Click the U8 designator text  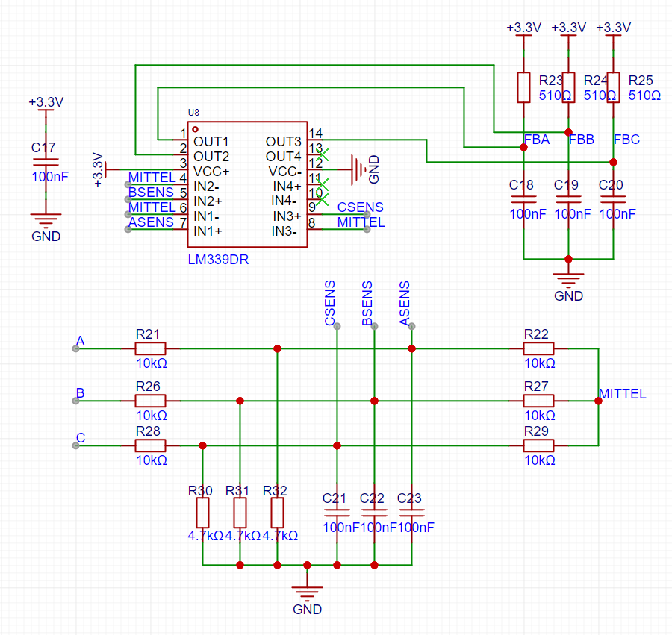(193, 112)
